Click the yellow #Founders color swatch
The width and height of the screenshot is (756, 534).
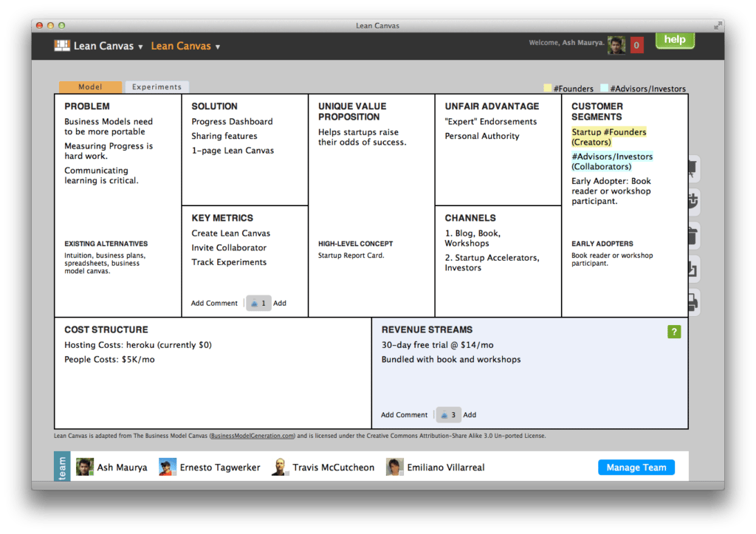(x=548, y=89)
